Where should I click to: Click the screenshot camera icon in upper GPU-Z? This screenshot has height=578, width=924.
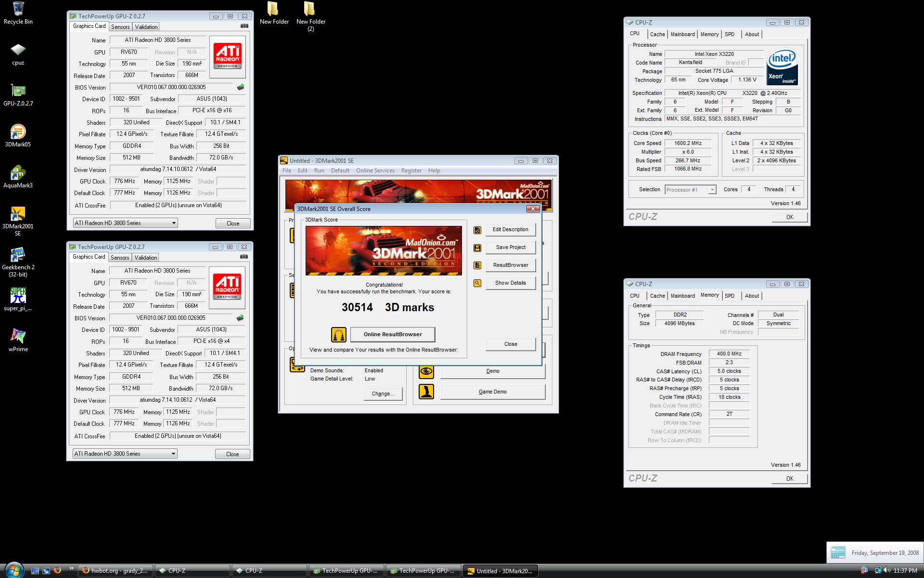click(244, 26)
